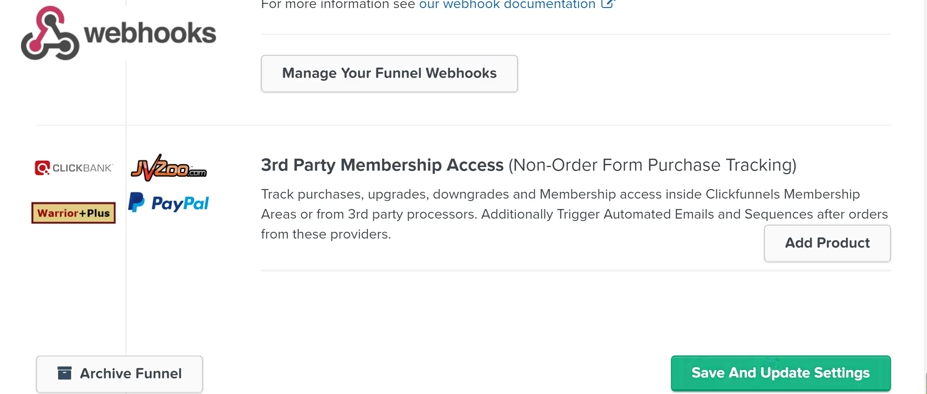Click the ClickBank logo
The width and height of the screenshot is (927, 394).
74,168
